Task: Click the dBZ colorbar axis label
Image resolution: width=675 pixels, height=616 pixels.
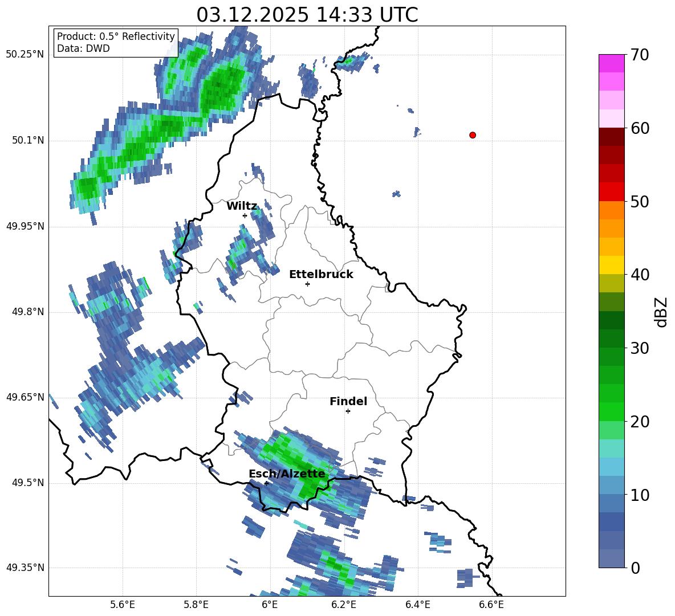Action: pyautogui.click(x=660, y=312)
